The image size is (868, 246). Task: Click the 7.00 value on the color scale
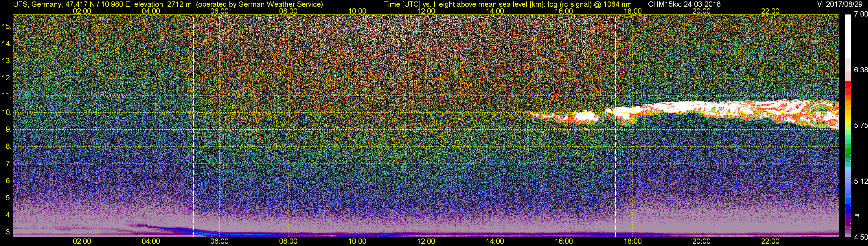860,14
